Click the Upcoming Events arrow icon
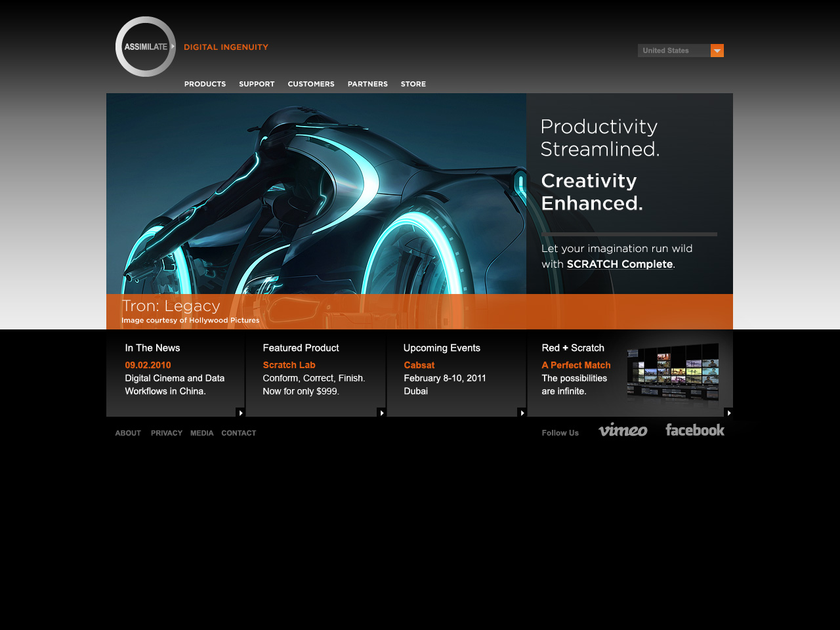The width and height of the screenshot is (840, 630). point(522,412)
